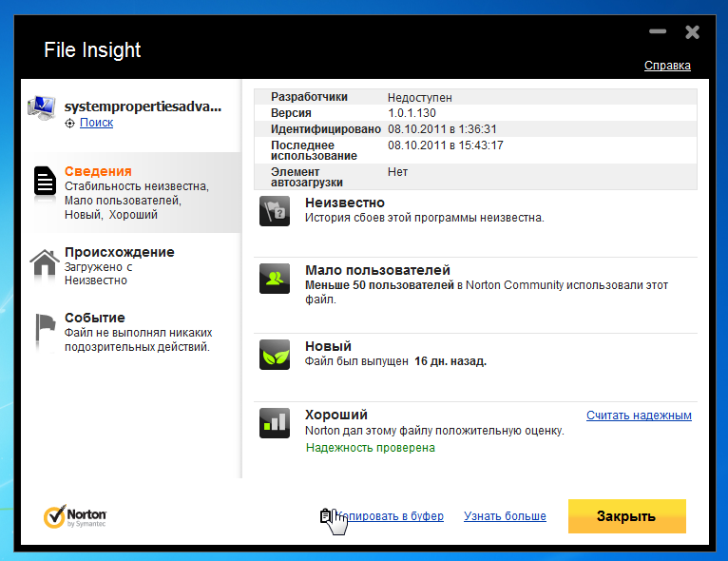Viewport: 728px width, 561px height.
Task: Click the Последнее использование label
Action: click(314, 150)
